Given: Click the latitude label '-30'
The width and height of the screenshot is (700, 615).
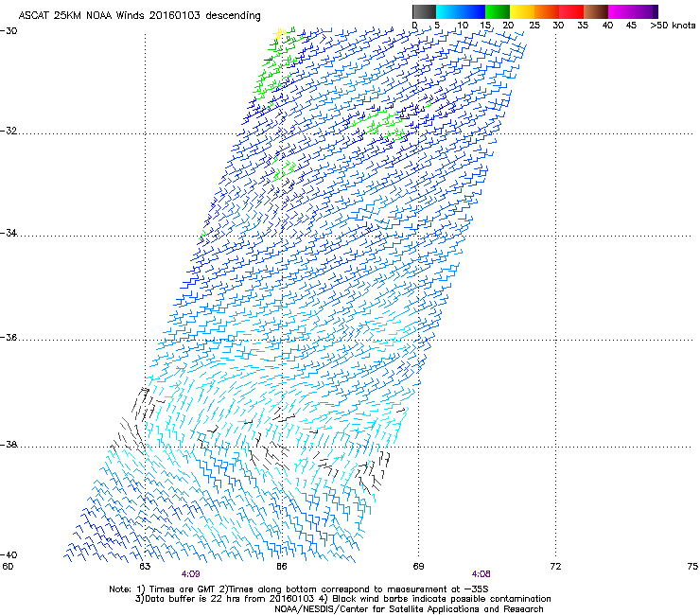Looking at the screenshot, I should (9, 31).
